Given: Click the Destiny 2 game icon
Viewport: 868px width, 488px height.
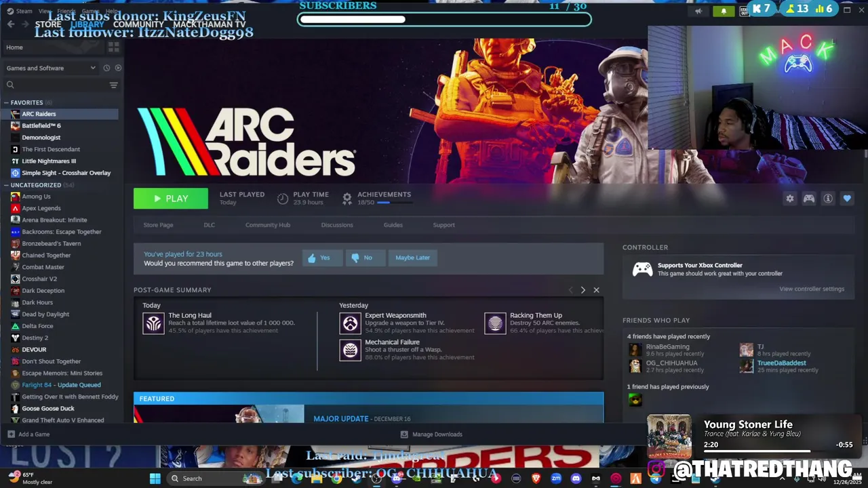Looking at the screenshot, I should pos(15,338).
